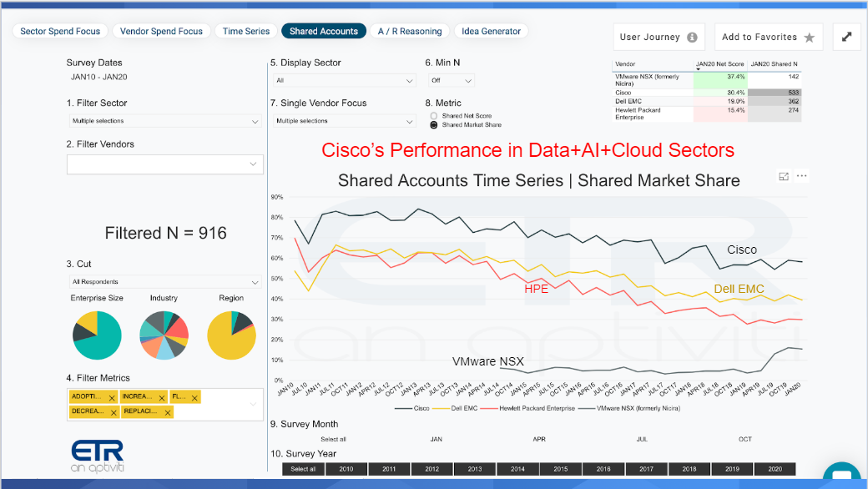Open the Cut All Respondents dropdown
Image resolution: width=868 pixels, height=489 pixels.
tap(165, 282)
